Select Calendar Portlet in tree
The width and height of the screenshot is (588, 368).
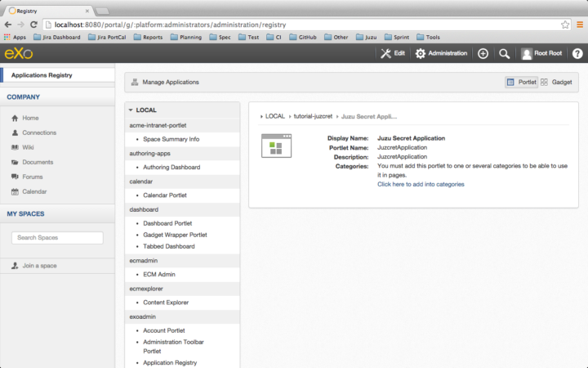point(171,195)
